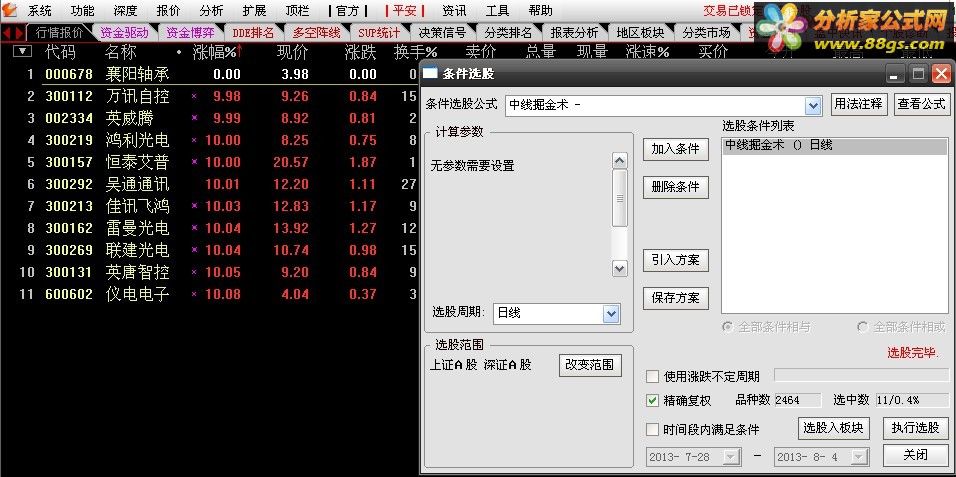
Task: Click the 改变范围 button
Action: [590, 365]
